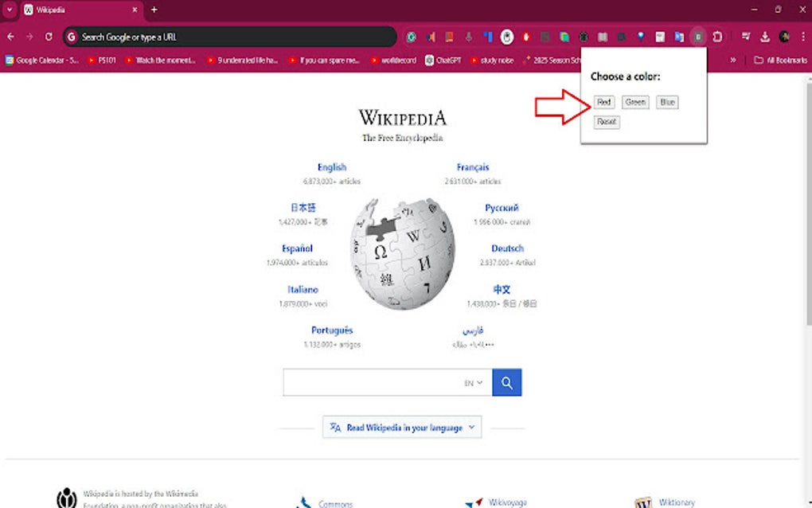Click the Wikipedia puzzle globe logo
The width and height of the screenshot is (812, 508).
[x=402, y=254]
